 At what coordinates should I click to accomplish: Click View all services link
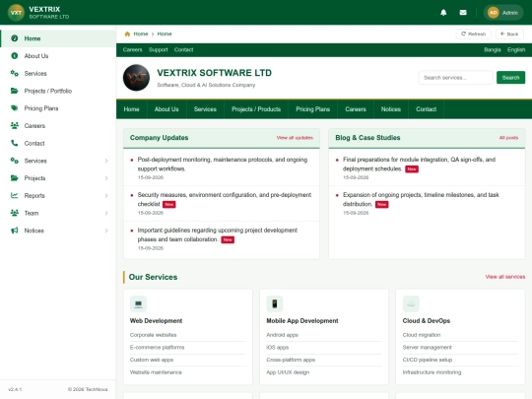click(x=505, y=277)
